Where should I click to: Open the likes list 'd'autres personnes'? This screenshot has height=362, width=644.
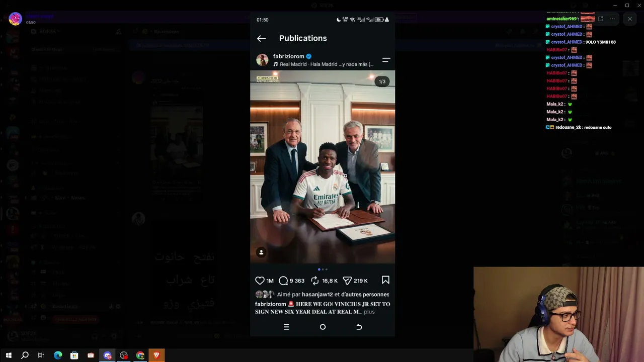365,294
